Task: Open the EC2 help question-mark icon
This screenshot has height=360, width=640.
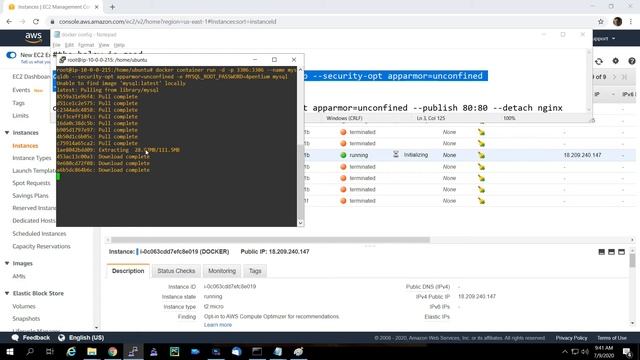Action: point(631,61)
